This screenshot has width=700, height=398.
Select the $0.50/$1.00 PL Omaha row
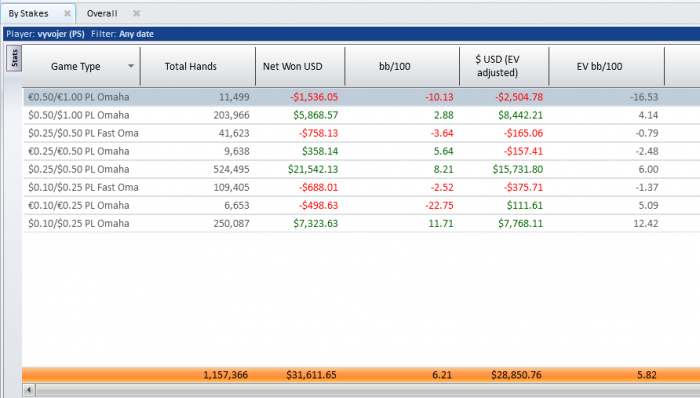pos(362,115)
